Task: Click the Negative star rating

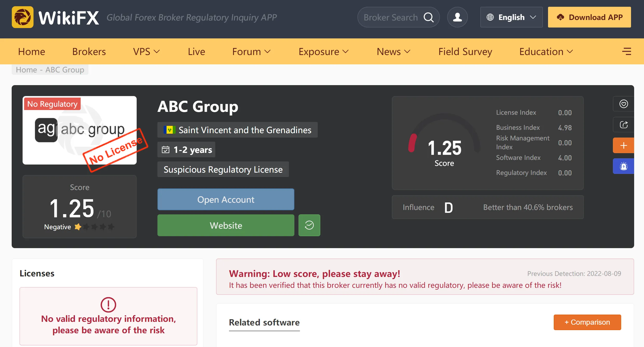Action: pyautogui.click(x=94, y=227)
